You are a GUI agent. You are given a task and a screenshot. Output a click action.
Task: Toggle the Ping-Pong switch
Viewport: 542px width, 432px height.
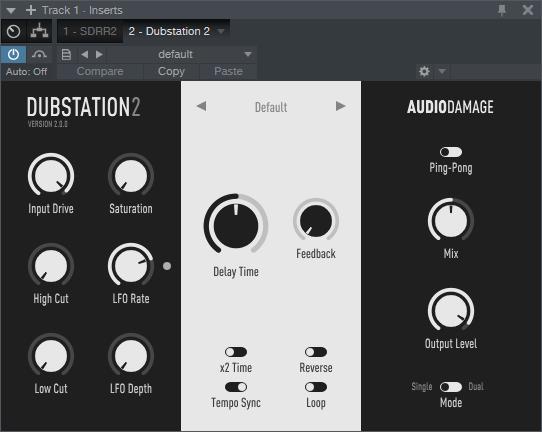(450, 152)
